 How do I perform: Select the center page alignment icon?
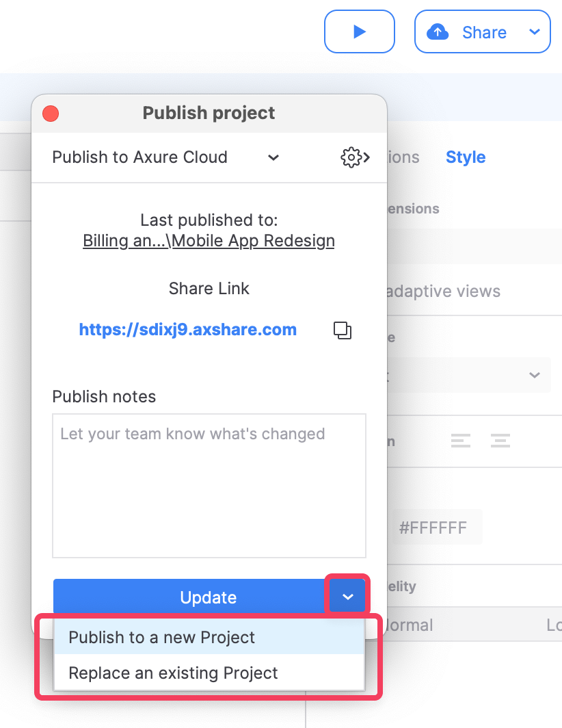tap(500, 441)
